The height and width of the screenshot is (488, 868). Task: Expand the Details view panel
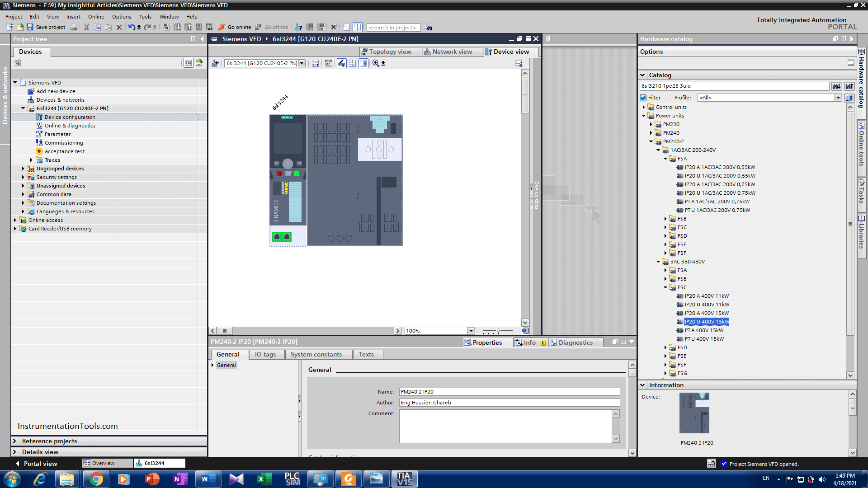click(14, 452)
